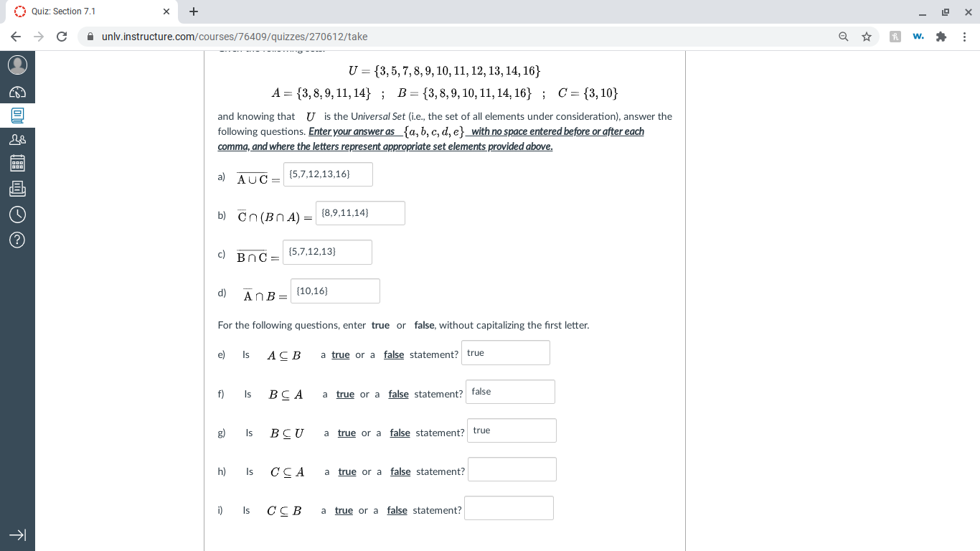Viewport: 980px width, 551px height.
Task: Click the 'W.' extension icon
Action: click(x=918, y=37)
